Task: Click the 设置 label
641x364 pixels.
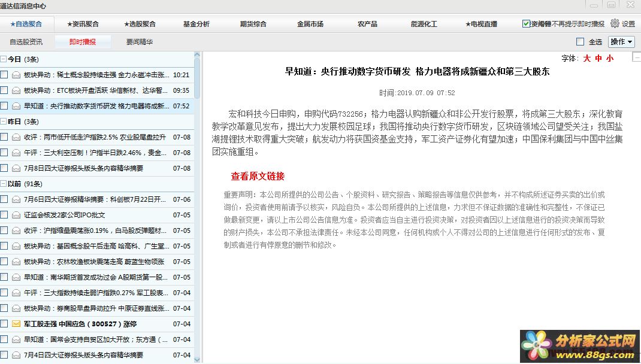Action: coord(628,24)
